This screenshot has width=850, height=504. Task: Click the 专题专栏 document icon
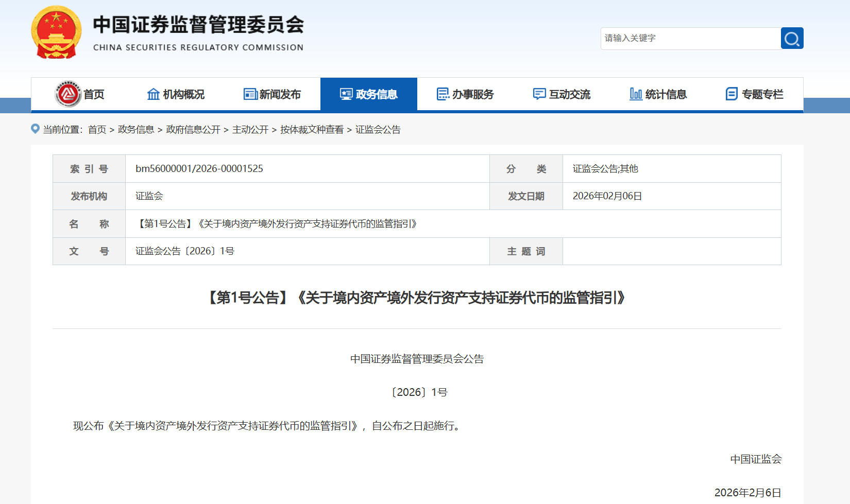coord(731,94)
